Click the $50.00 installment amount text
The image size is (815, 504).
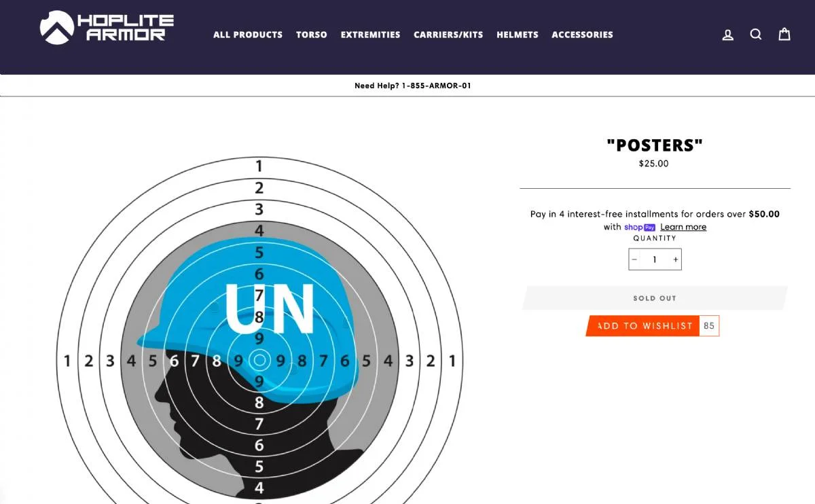coord(764,214)
